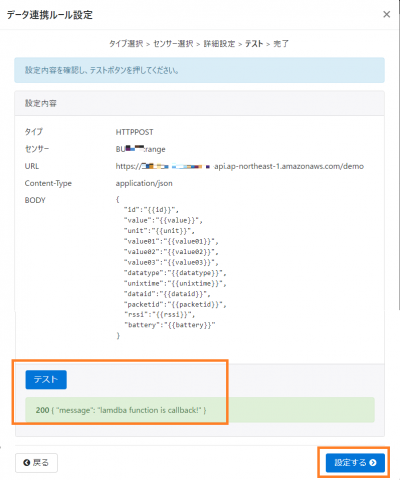
Task: Click the "unit":"{{unit}}" body line
Action: pos(159,231)
